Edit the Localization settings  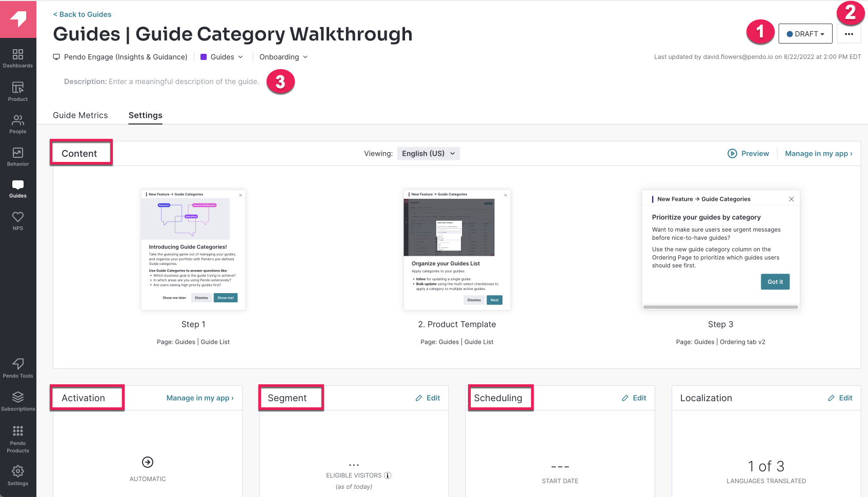(x=840, y=398)
